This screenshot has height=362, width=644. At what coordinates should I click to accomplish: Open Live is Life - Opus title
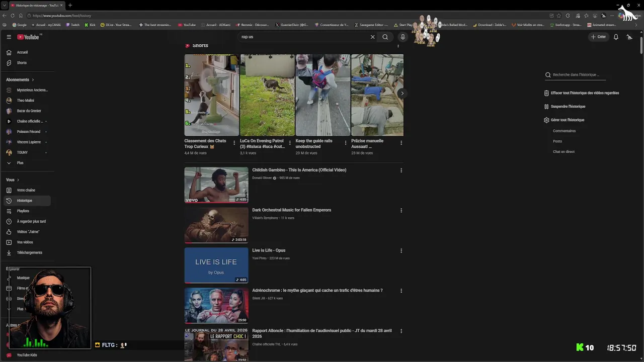(x=269, y=250)
